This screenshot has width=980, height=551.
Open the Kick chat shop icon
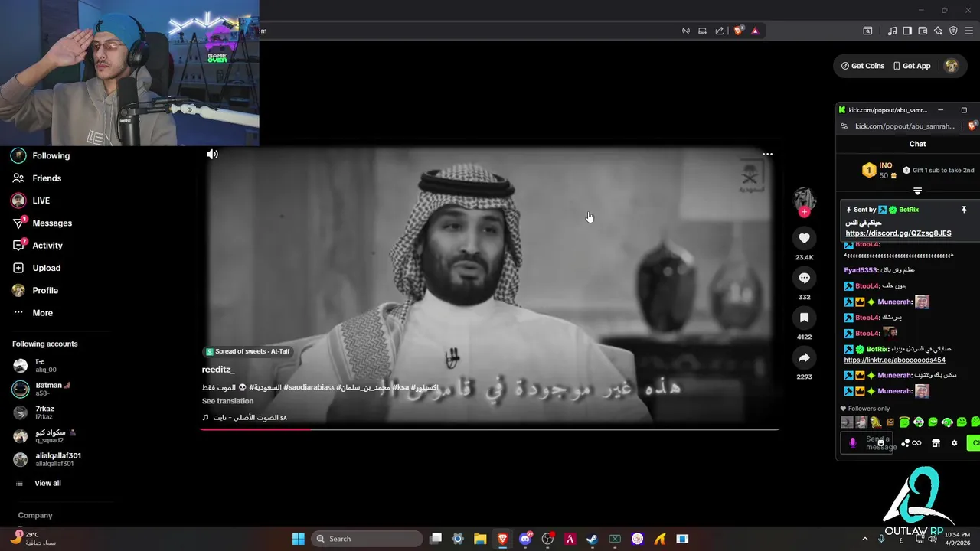coord(936,443)
